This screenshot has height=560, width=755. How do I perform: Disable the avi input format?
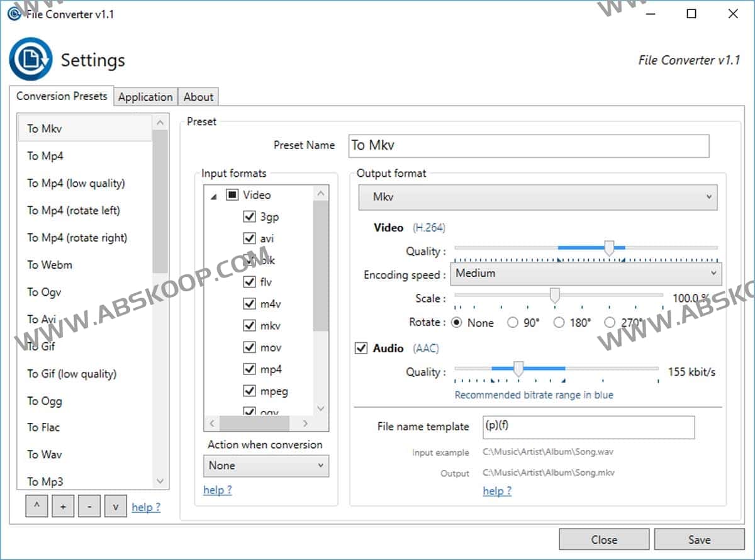pyautogui.click(x=250, y=238)
